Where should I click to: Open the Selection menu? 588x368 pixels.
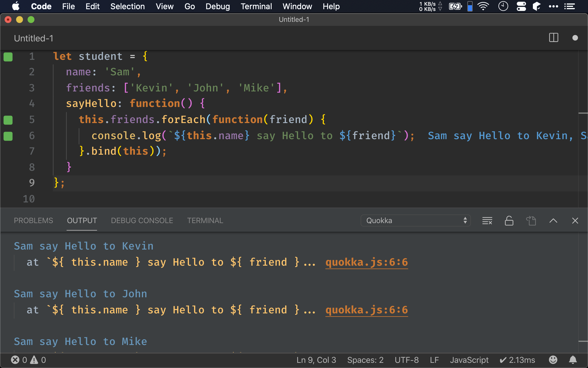pos(127,6)
